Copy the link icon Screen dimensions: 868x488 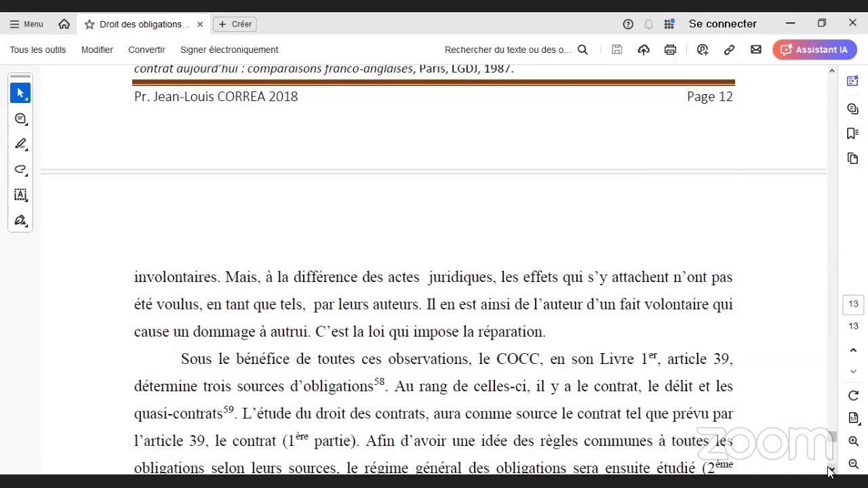(729, 49)
